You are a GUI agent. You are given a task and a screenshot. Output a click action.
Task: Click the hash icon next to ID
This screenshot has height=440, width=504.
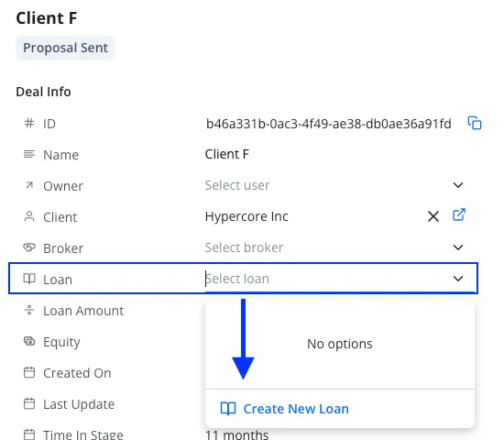29,123
